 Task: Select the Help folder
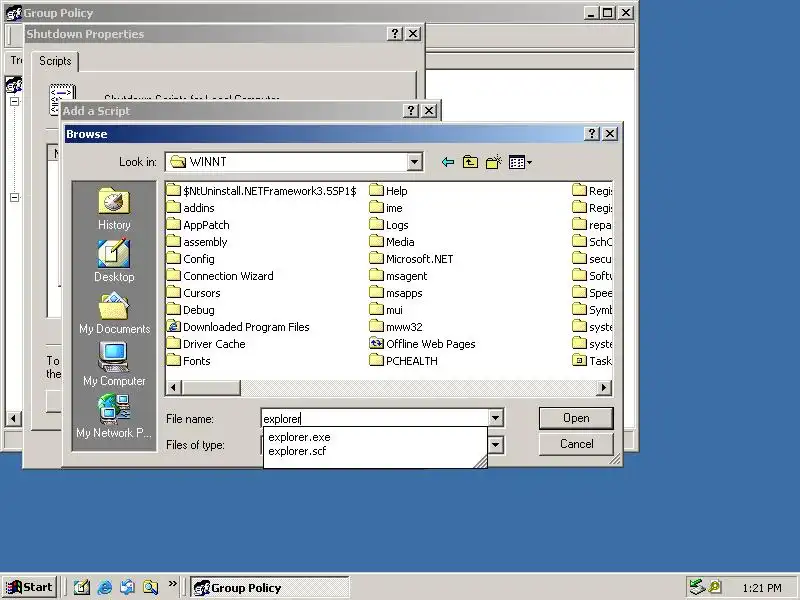(389, 191)
